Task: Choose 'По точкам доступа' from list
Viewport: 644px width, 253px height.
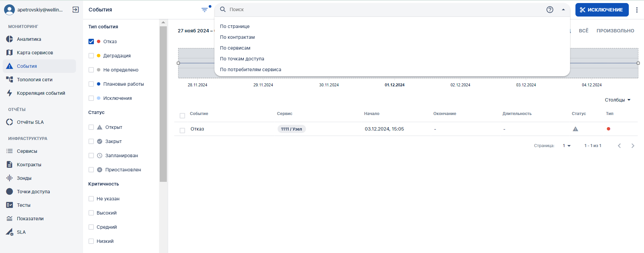Action: (242, 59)
